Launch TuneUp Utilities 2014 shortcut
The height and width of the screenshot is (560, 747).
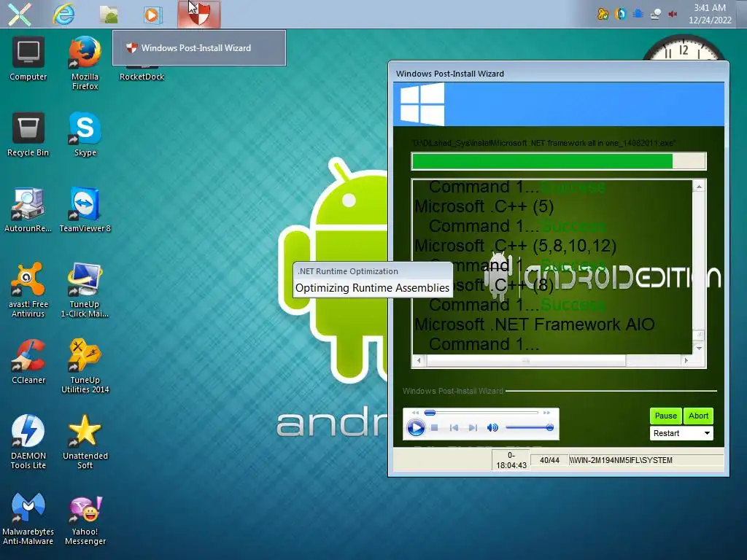click(x=85, y=366)
